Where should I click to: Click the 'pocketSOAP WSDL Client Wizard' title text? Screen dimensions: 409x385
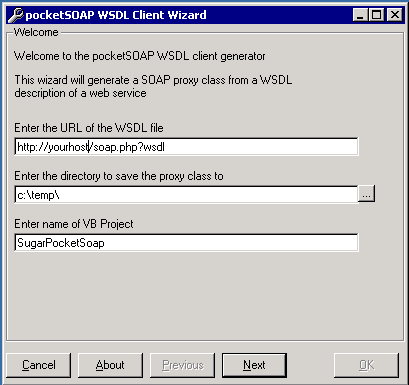tap(116, 15)
